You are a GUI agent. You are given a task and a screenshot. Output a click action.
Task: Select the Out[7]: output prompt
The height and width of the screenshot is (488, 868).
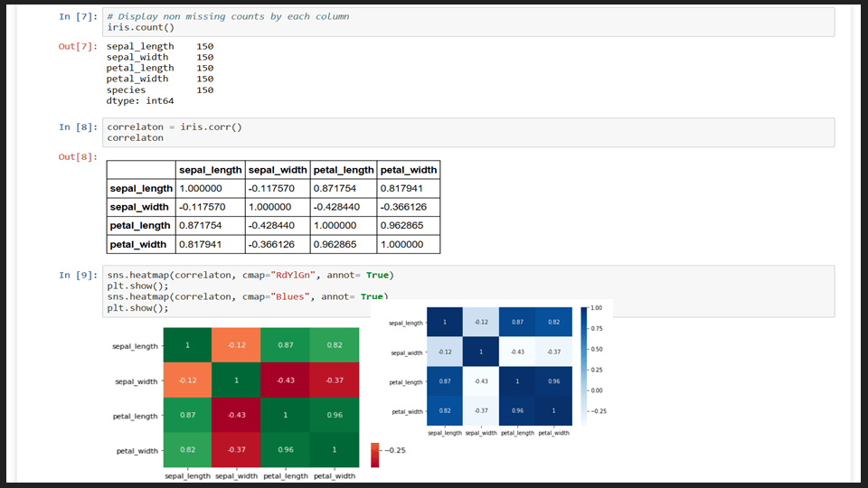[x=78, y=46]
